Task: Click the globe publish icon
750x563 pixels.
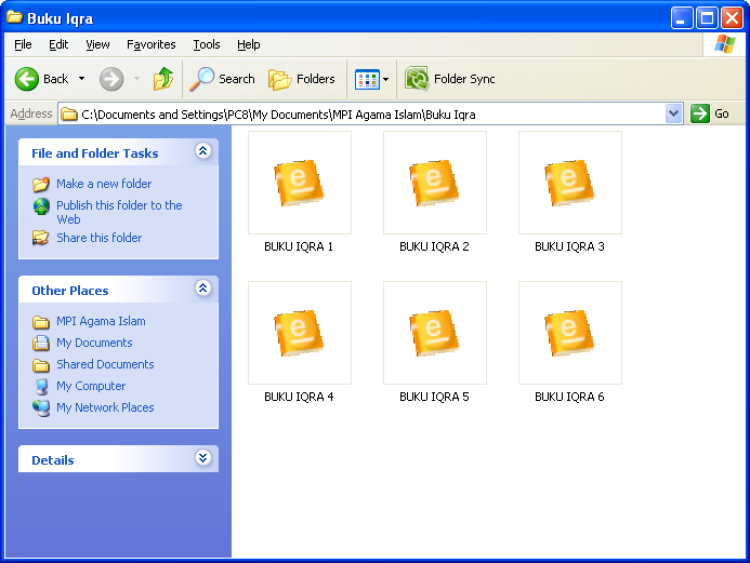Action: pyautogui.click(x=41, y=207)
